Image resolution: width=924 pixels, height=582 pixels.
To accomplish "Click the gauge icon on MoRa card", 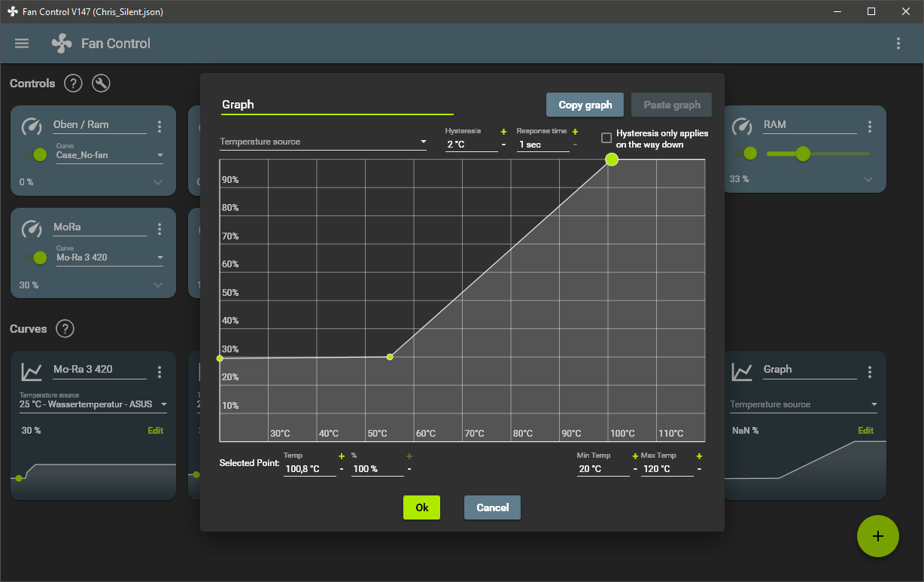I will [32, 229].
